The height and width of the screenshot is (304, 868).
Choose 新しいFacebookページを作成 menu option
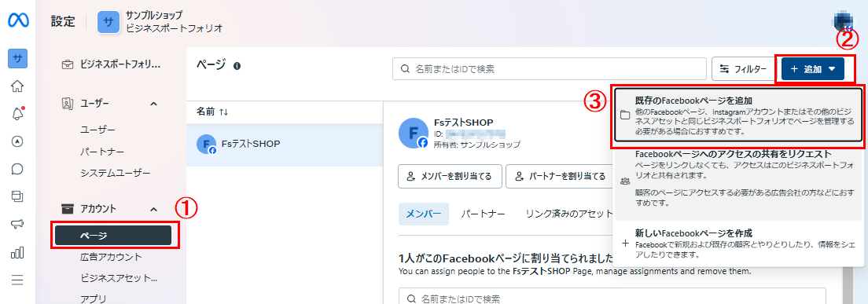pyautogui.click(x=738, y=244)
